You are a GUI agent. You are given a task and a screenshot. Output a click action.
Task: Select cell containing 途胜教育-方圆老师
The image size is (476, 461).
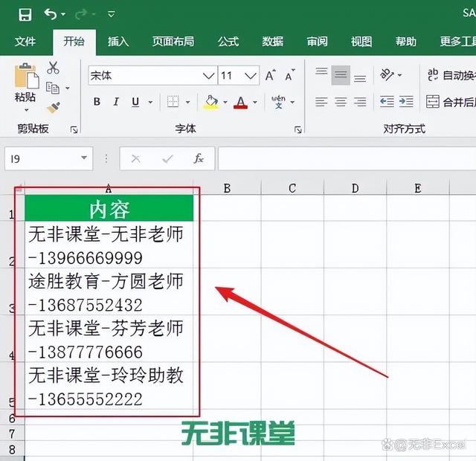pos(109,291)
